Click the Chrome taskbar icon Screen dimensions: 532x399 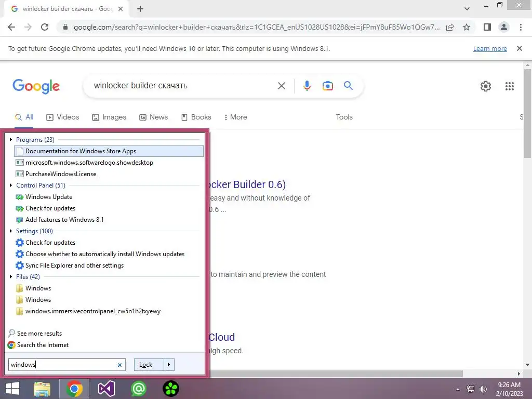[74, 389]
